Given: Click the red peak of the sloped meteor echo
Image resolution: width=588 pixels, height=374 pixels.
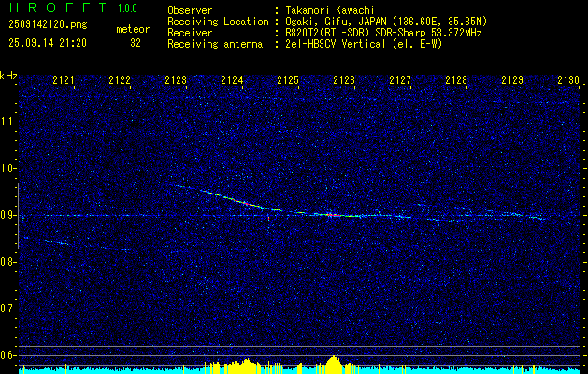Looking at the screenshot, I should tap(245, 203).
